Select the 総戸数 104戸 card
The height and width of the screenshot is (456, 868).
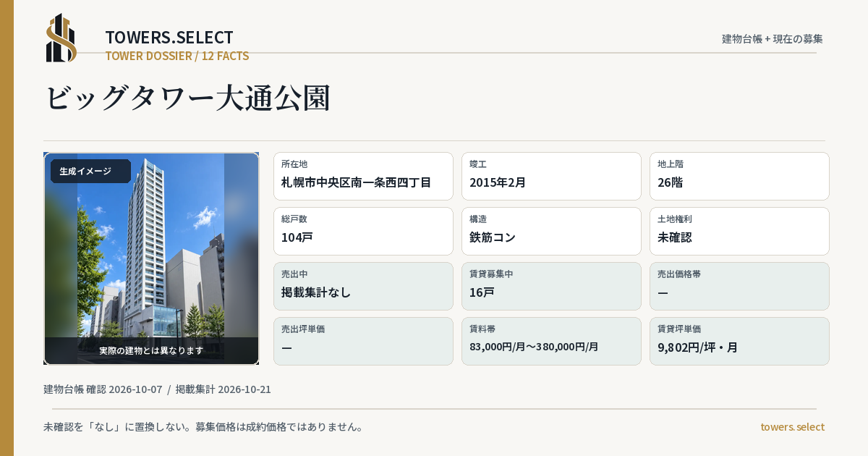coord(363,231)
